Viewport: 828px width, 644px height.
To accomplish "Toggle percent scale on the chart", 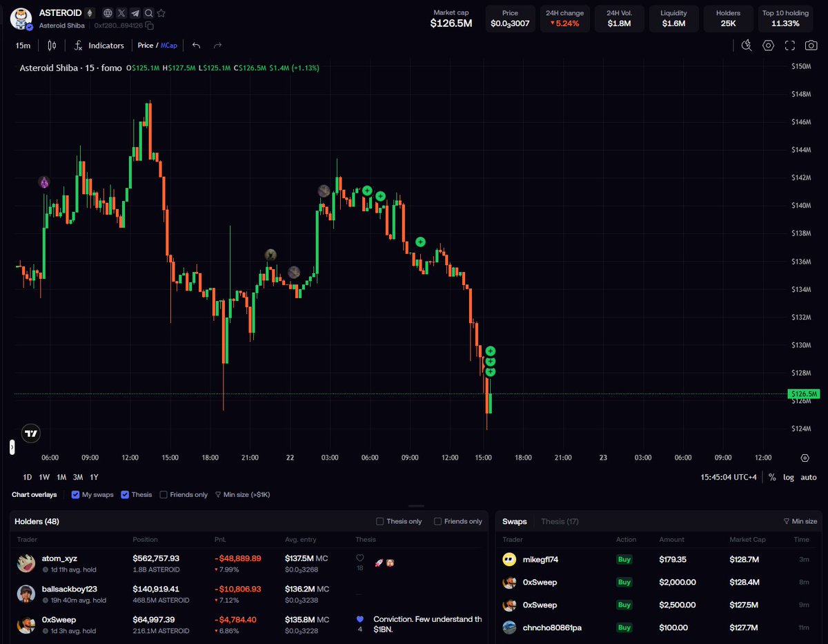I will pos(772,477).
